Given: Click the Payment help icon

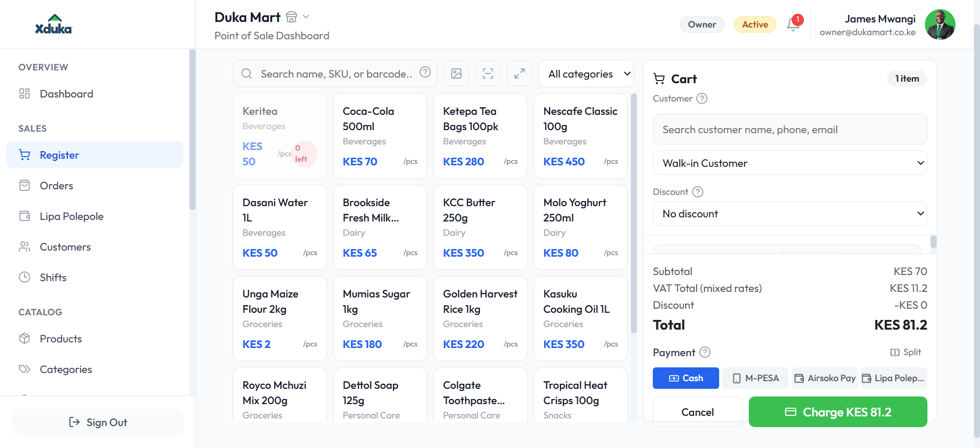Looking at the screenshot, I should (x=705, y=352).
